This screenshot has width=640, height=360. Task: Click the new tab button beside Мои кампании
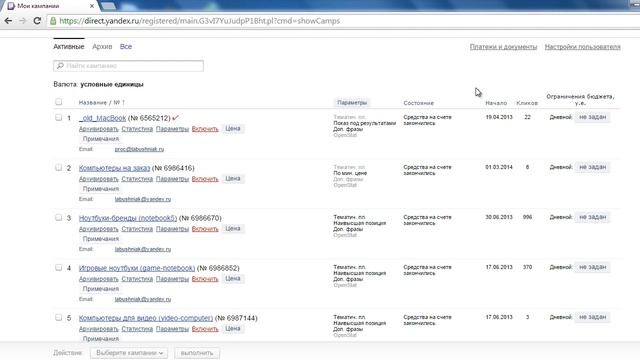pyautogui.click(x=108, y=6)
